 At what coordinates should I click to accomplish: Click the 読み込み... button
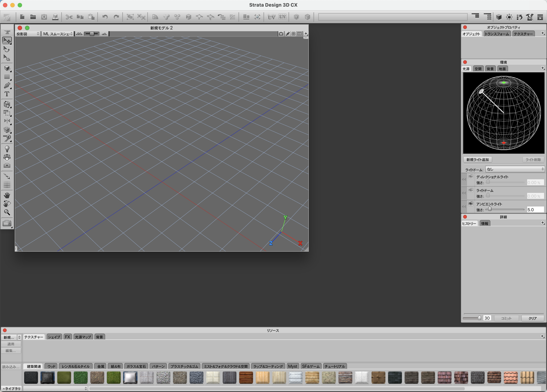click(11, 367)
